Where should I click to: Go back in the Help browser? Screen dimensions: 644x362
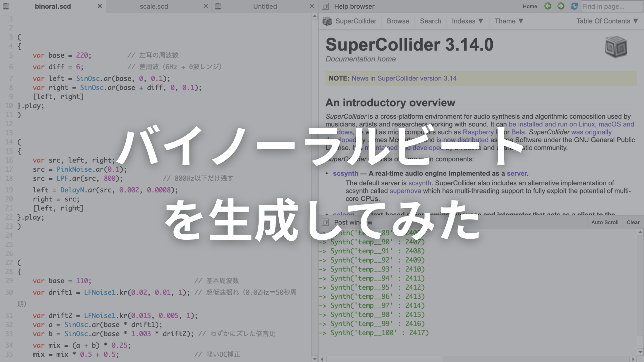[x=548, y=6]
